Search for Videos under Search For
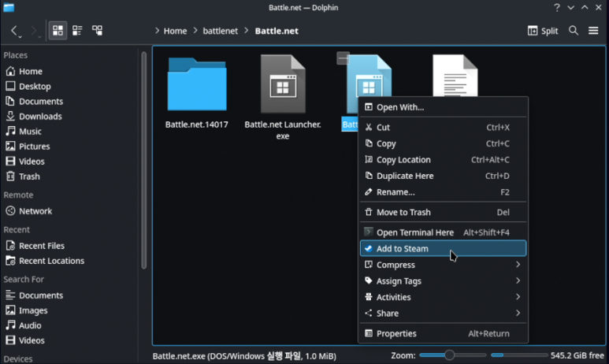609x364 pixels. pos(70,340)
